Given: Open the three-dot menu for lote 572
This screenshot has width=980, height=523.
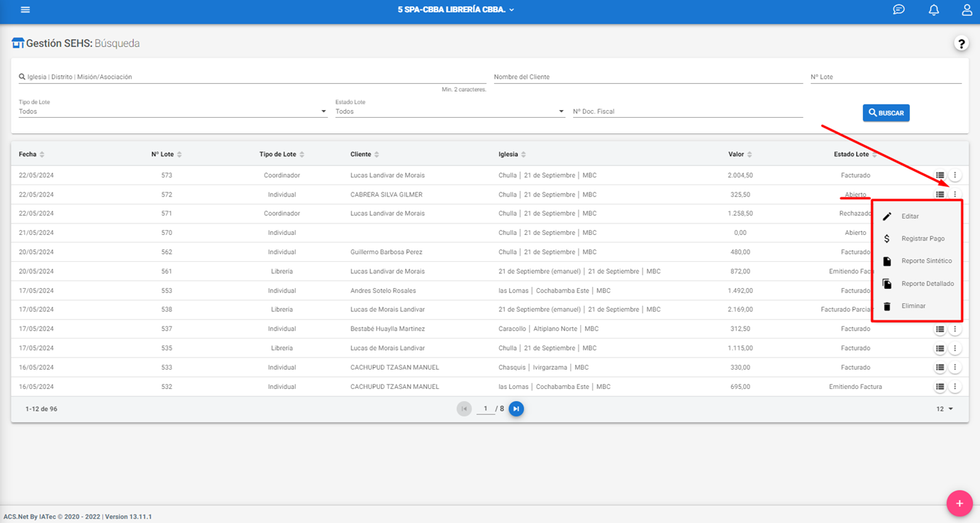Looking at the screenshot, I should click(x=955, y=194).
